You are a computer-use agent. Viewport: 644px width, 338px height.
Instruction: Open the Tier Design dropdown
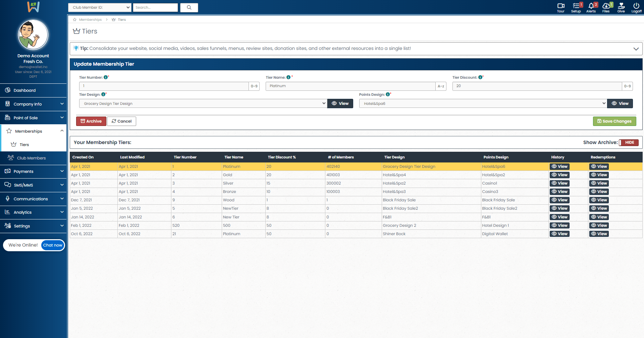(203, 104)
